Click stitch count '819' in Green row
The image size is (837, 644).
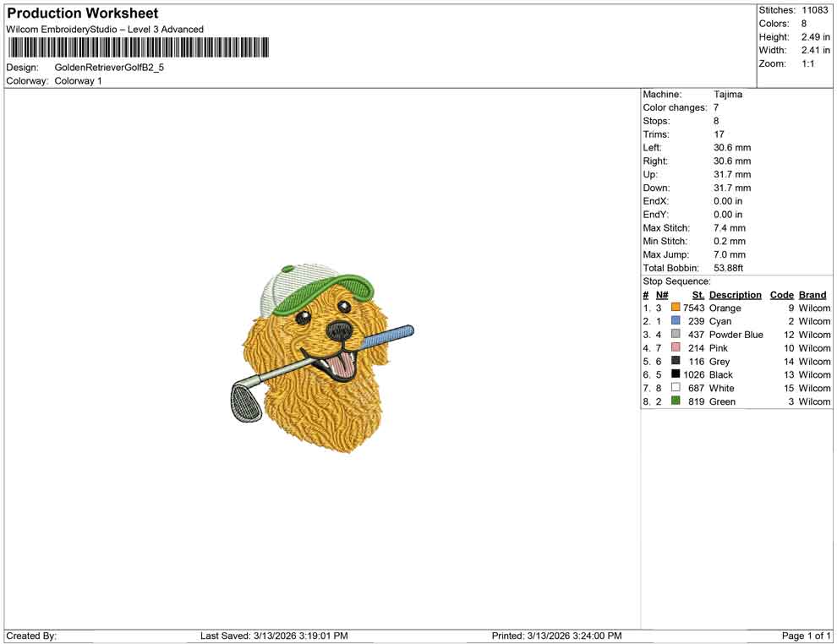tap(696, 401)
